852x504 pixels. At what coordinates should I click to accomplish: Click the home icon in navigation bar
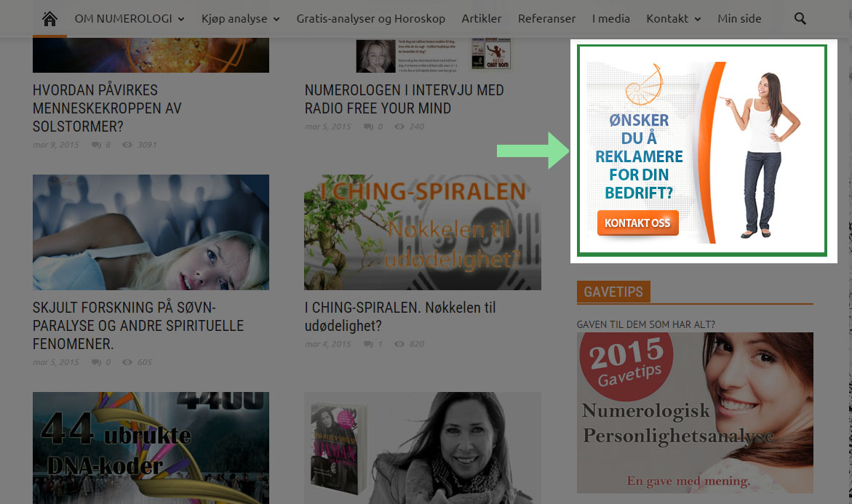(x=49, y=19)
